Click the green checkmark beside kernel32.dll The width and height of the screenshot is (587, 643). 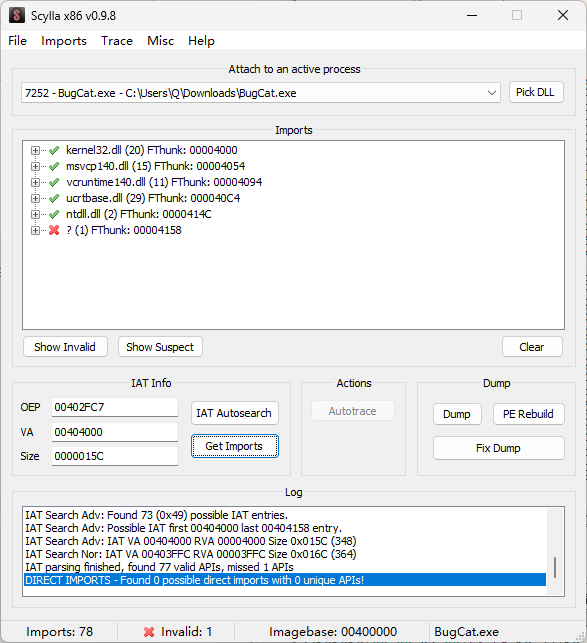tap(54, 150)
